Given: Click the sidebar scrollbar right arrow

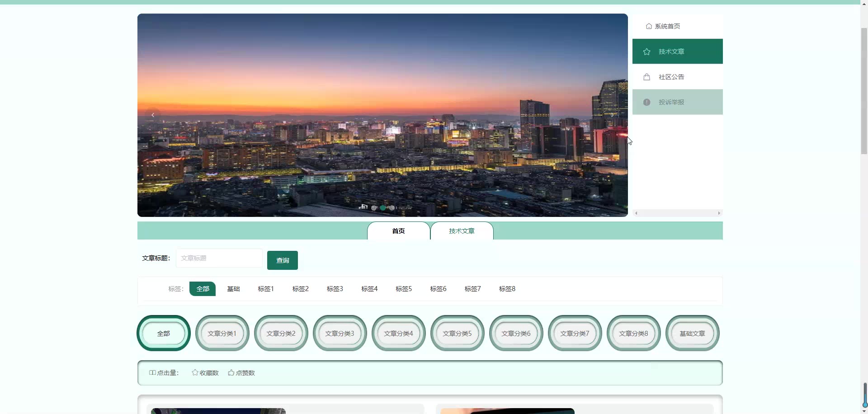Looking at the screenshot, I should pos(719,213).
